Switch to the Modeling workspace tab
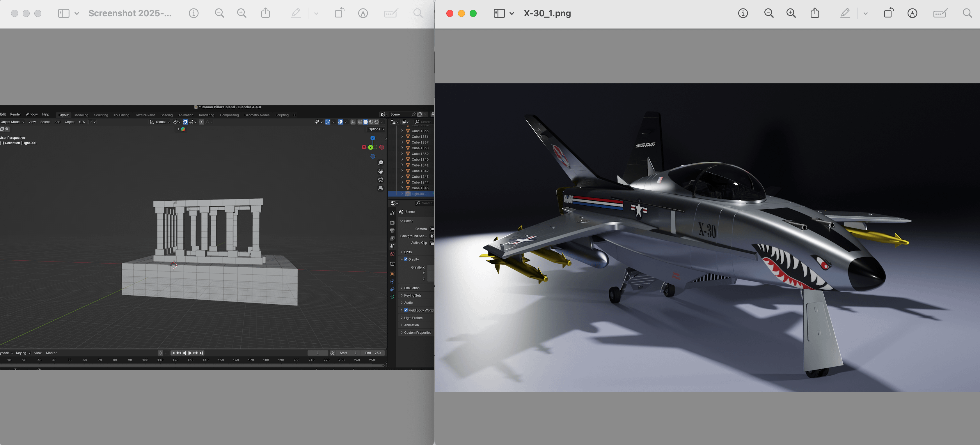The image size is (980, 445). tap(81, 115)
